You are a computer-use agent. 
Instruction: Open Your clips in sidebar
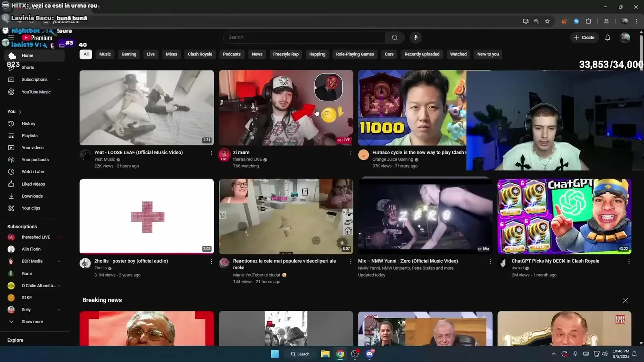point(34,208)
